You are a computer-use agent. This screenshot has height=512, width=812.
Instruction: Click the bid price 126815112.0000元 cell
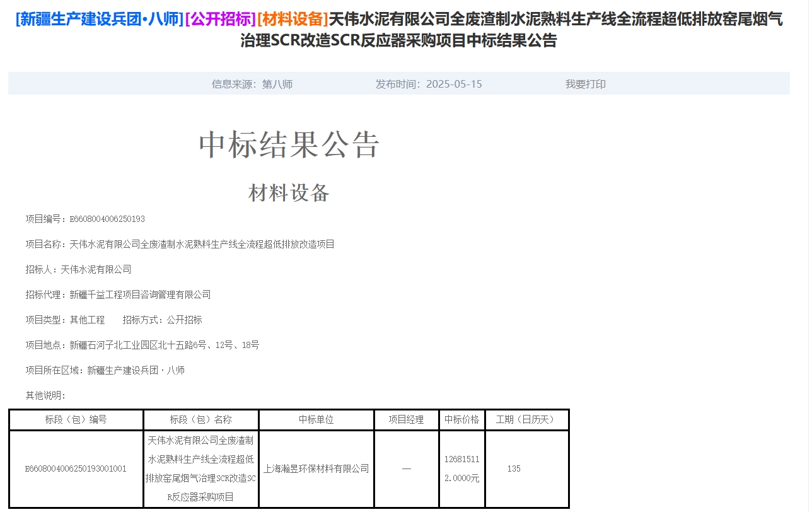coord(462,469)
